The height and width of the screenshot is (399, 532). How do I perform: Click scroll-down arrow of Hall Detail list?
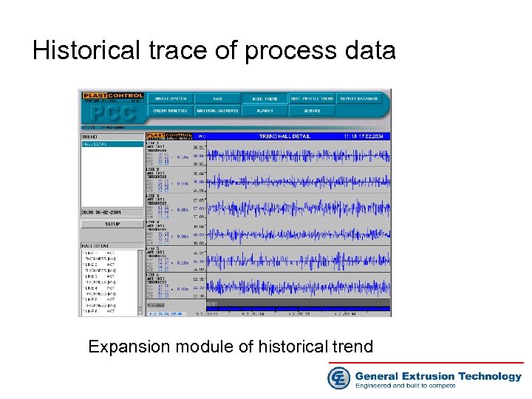tap(140, 313)
